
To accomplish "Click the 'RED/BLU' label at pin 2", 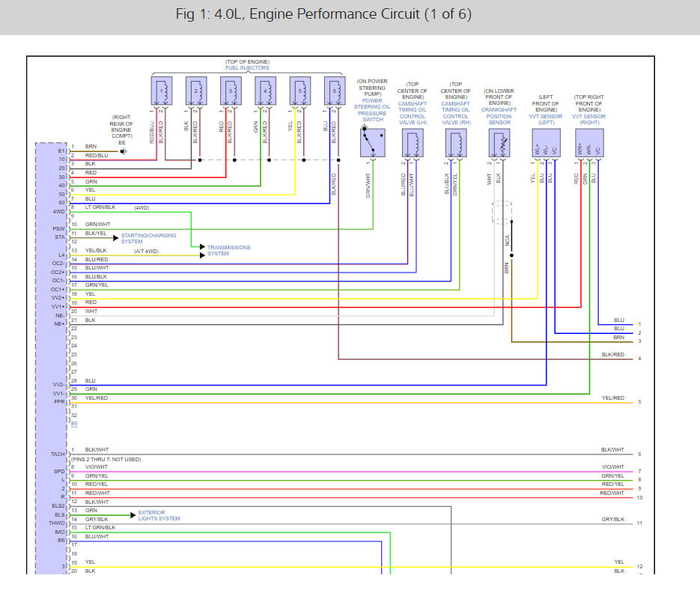I will click(97, 155).
